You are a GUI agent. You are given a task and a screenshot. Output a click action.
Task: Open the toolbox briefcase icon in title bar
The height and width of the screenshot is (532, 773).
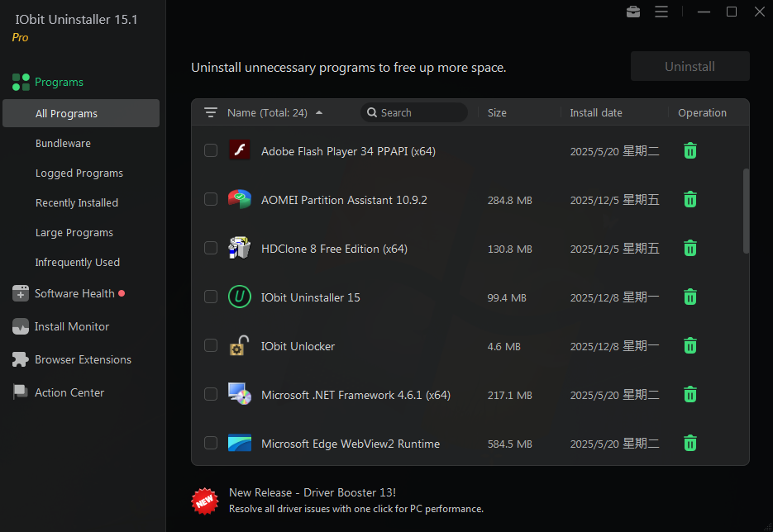click(632, 12)
